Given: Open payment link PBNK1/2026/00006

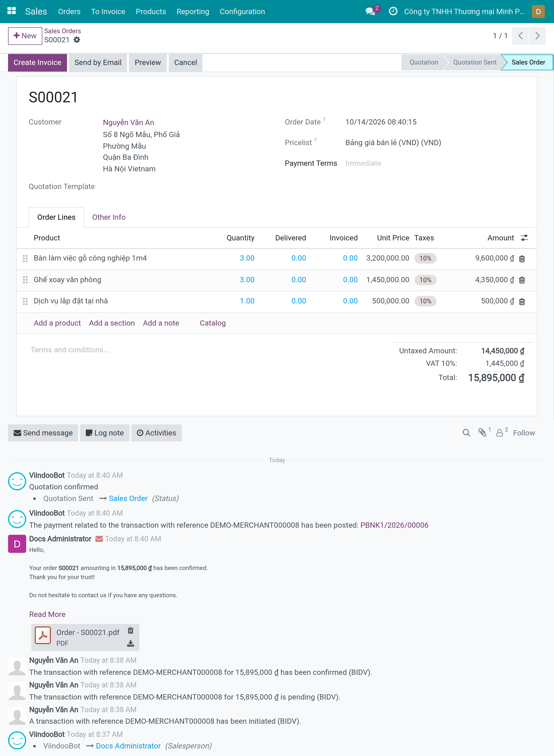Looking at the screenshot, I should click(394, 525).
